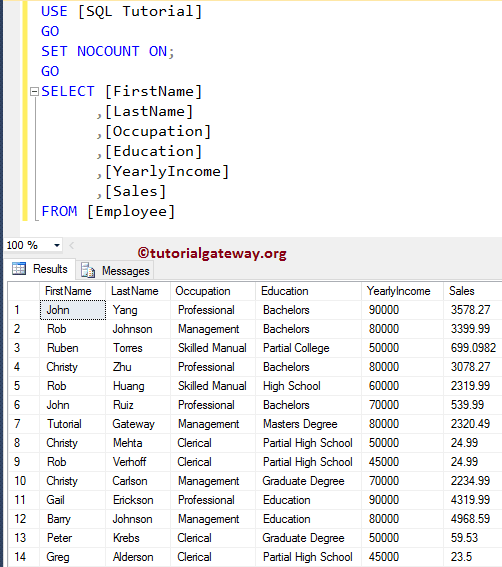Select row header number 7
Image resolution: width=502 pixels, height=567 pixels.
pyautogui.click(x=24, y=424)
